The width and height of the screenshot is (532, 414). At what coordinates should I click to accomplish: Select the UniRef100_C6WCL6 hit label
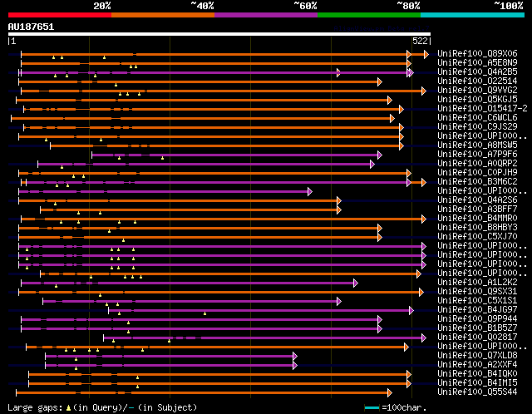(x=477, y=117)
